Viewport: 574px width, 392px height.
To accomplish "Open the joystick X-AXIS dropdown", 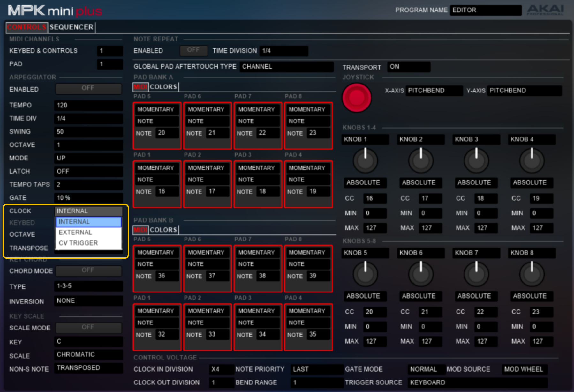I will pos(434,91).
